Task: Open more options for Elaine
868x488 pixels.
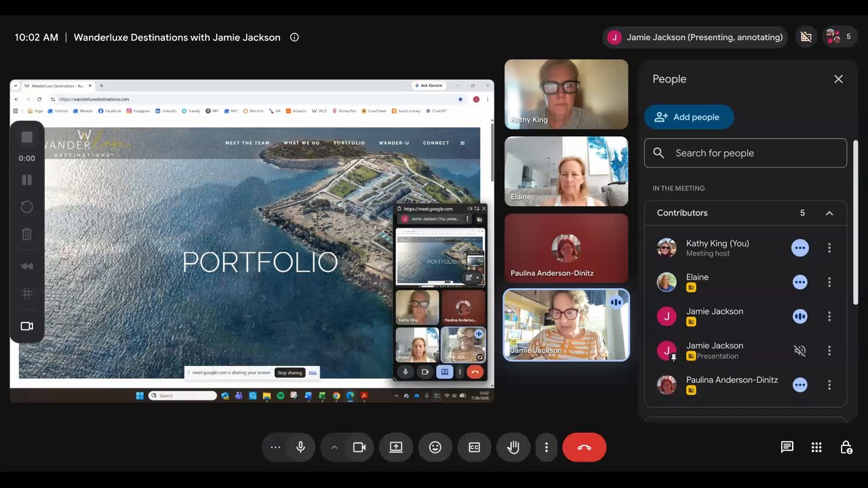Action: [829, 282]
